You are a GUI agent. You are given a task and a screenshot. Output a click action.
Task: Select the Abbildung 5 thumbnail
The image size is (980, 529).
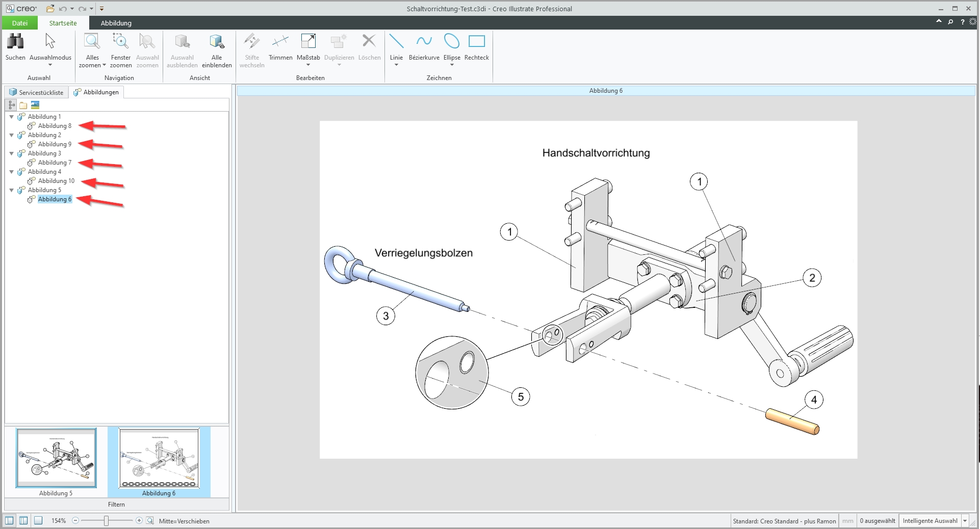[x=56, y=458]
